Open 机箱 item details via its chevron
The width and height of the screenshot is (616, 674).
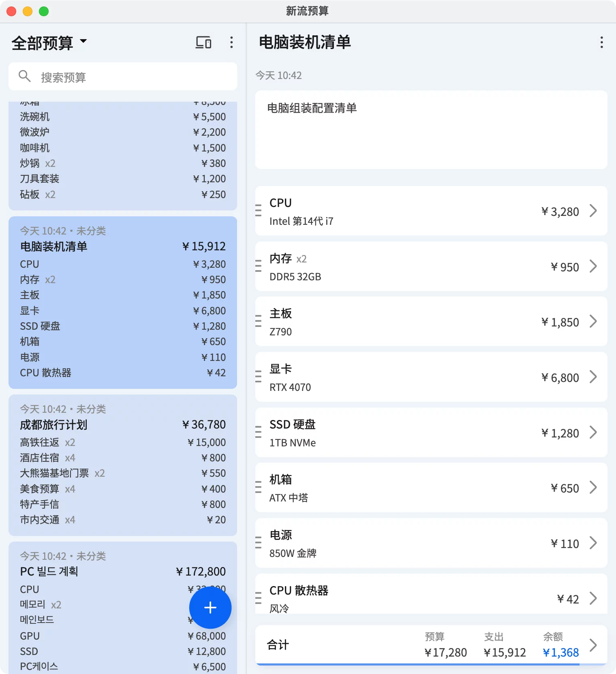pos(593,487)
